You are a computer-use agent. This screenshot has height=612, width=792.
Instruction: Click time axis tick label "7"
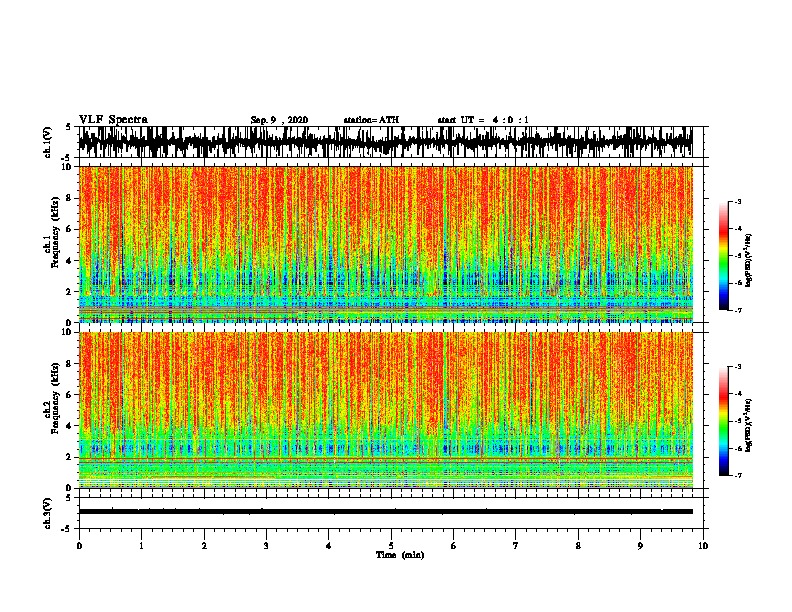tap(516, 546)
